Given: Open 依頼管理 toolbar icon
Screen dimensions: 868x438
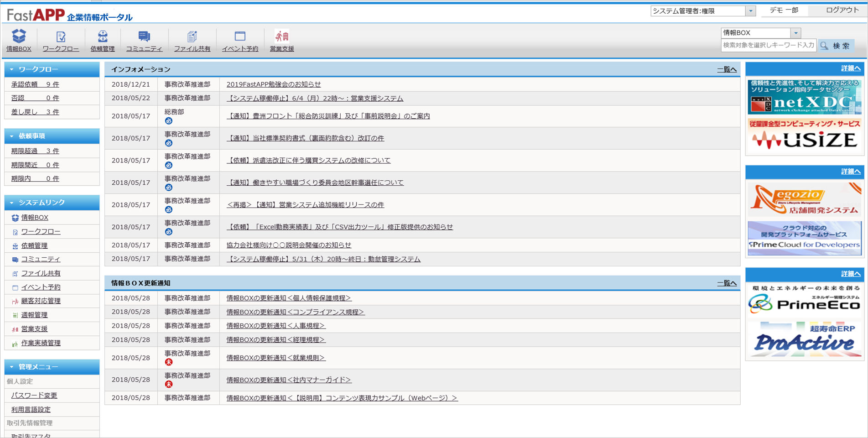Looking at the screenshot, I should click(x=103, y=40).
